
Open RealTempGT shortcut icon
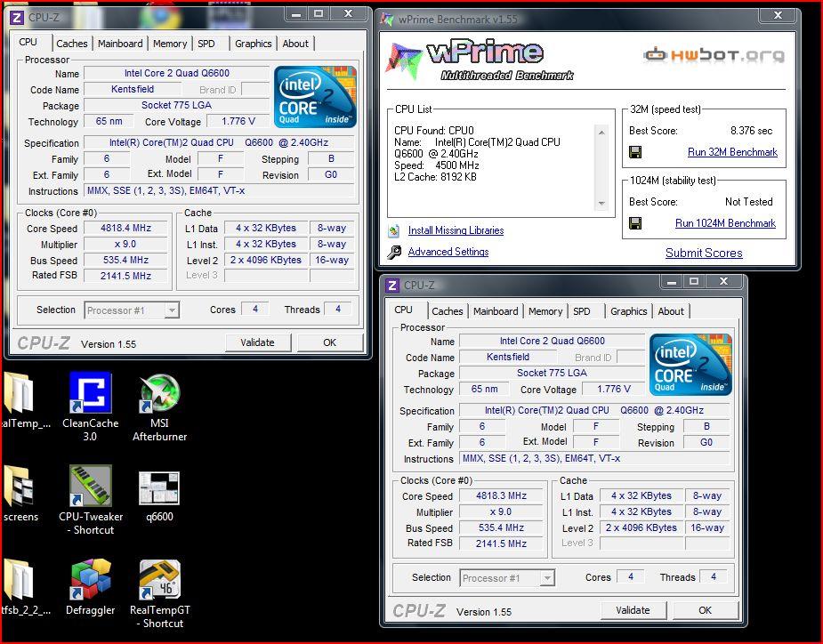tap(159, 579)
